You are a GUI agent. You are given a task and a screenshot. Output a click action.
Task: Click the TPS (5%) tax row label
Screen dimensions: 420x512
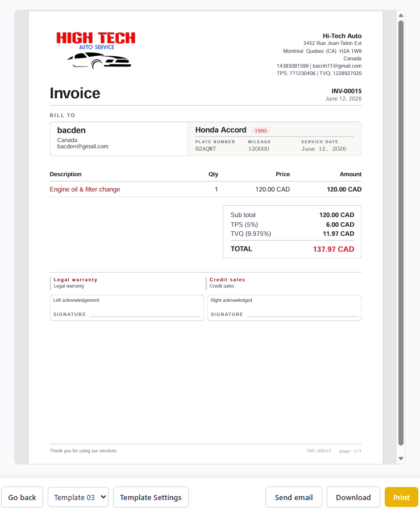[x=244, y=224]
